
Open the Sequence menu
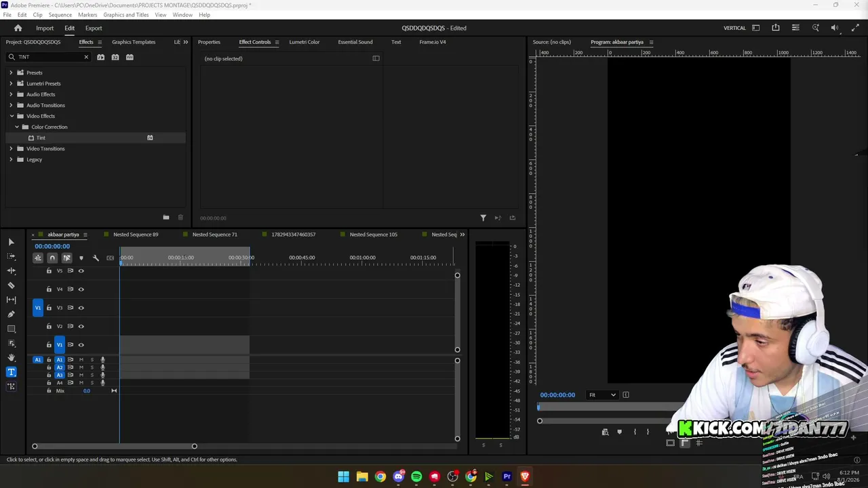(60, 14)
